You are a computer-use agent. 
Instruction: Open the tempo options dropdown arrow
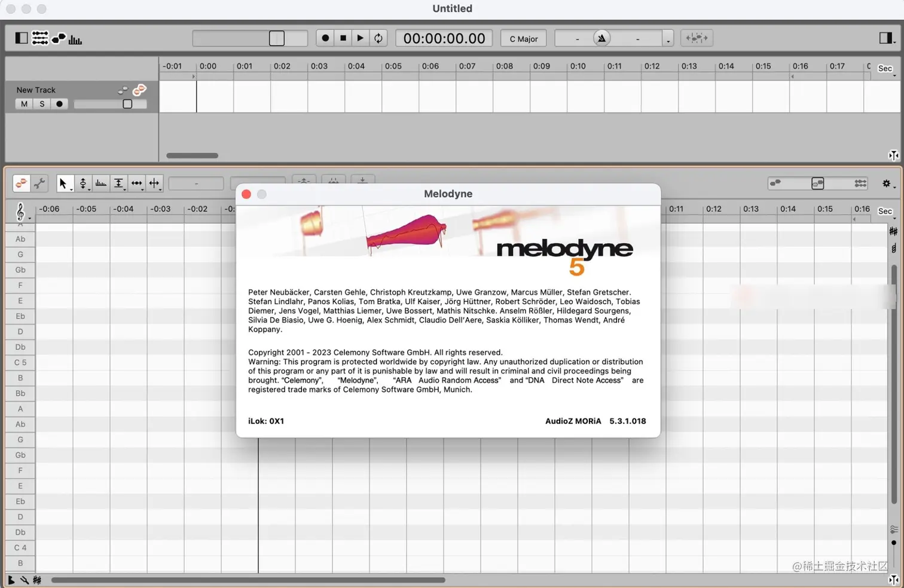[x=668, y=39]
